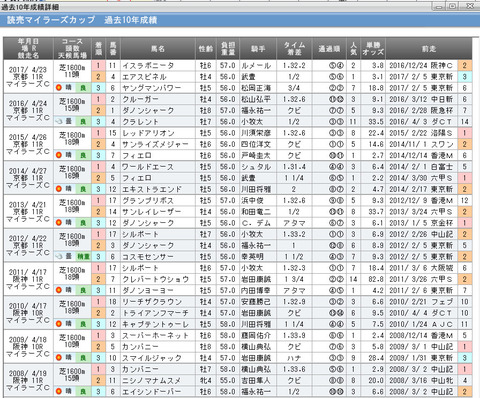Screen dimensions: 480x398
Task: Select horse name サンライズメジャー
Action: click(155, 144)
